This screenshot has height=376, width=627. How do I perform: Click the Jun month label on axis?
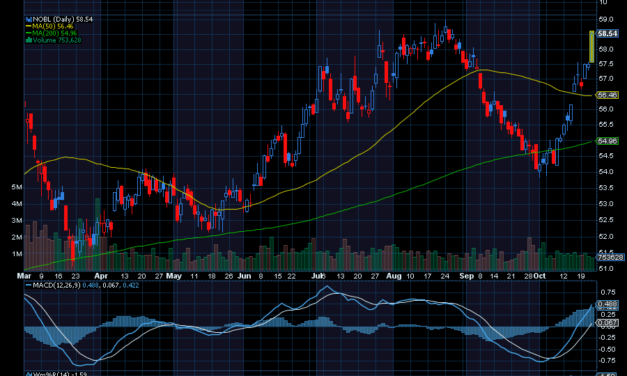(244, 276)
